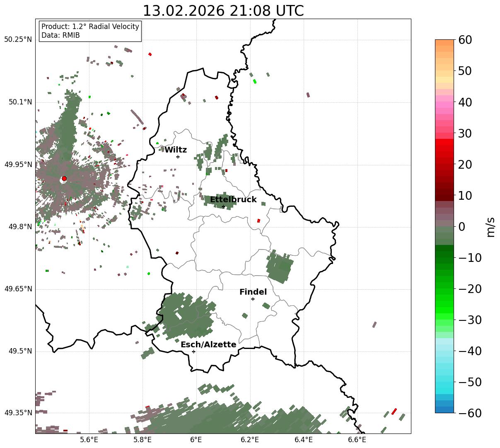Click the green echo patch northeast of Findel
The width and height of the screenshot is (500, 448).
point(279,267)
